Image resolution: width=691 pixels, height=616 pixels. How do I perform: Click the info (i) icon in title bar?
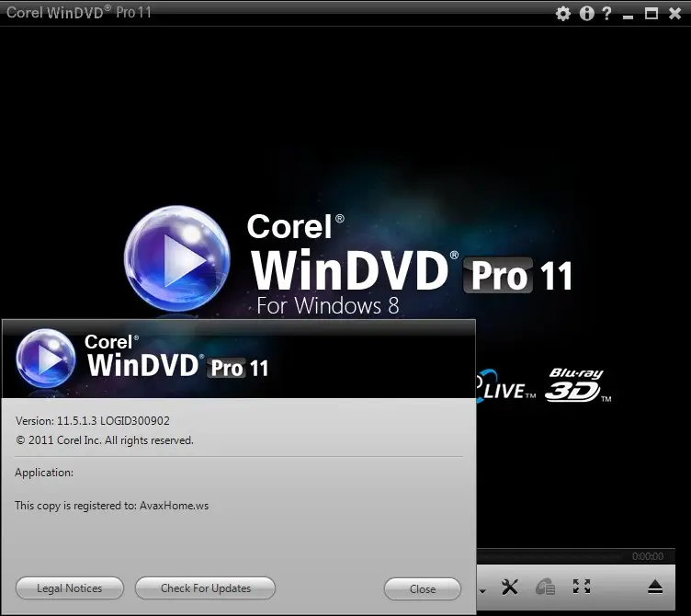[x=586, y=14]
